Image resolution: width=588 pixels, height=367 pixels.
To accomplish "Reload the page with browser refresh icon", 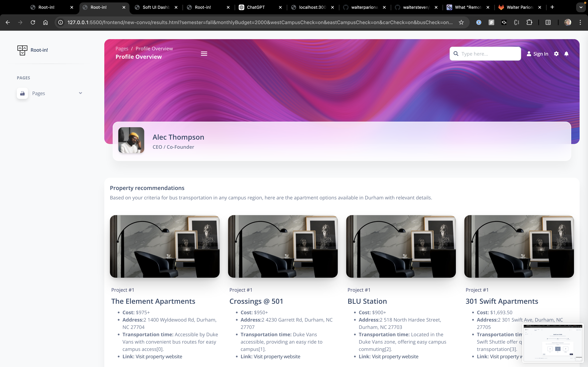I will click(x=33, y=22).
